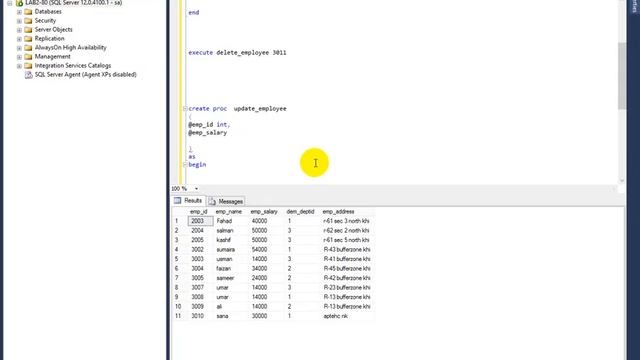640x360 pixels.
Task: Click the emp_salary column header
Action: pyautogui.click(x=265, y=211)
